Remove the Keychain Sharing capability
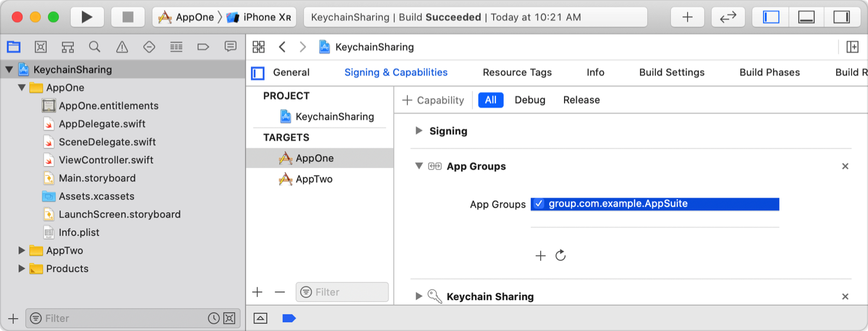The image size is (868, 331). tap(845, 296)
